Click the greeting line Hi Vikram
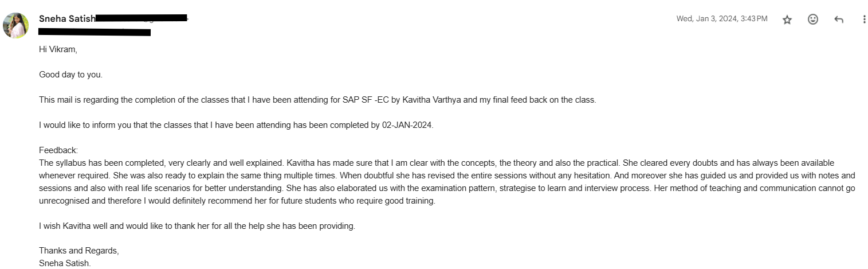The width and height of the screenshot is (868, 269). tap(57, 49)
